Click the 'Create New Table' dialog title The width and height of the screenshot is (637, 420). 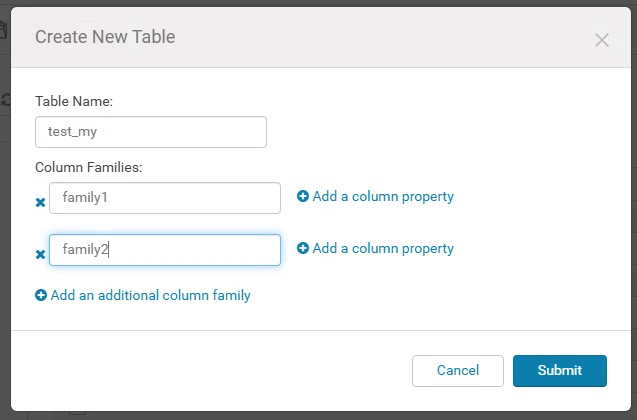[x=105, y=37]
